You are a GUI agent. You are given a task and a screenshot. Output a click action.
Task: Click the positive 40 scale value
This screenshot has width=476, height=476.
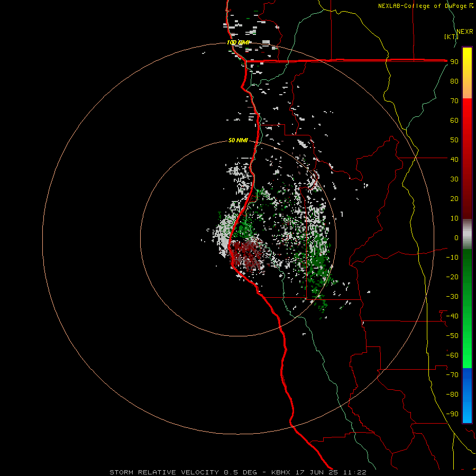(x=454, y=159)
